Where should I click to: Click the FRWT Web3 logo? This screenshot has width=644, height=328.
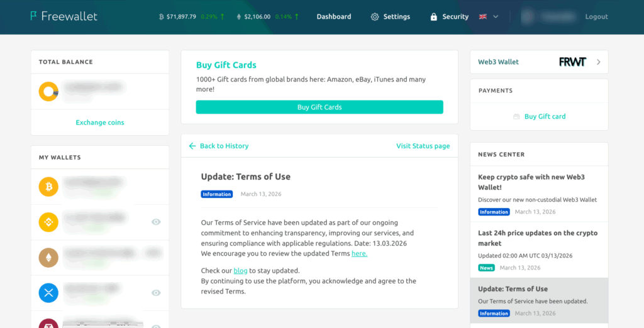(572, 62)
